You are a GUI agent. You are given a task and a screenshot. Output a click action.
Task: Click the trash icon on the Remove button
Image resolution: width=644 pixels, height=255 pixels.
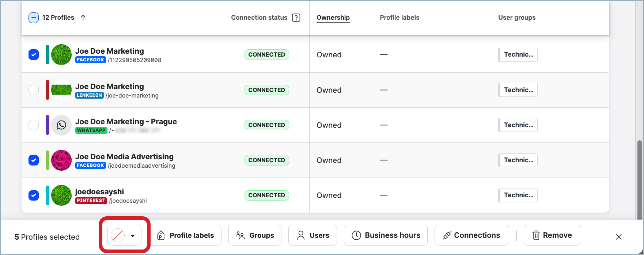coord(536,235)
